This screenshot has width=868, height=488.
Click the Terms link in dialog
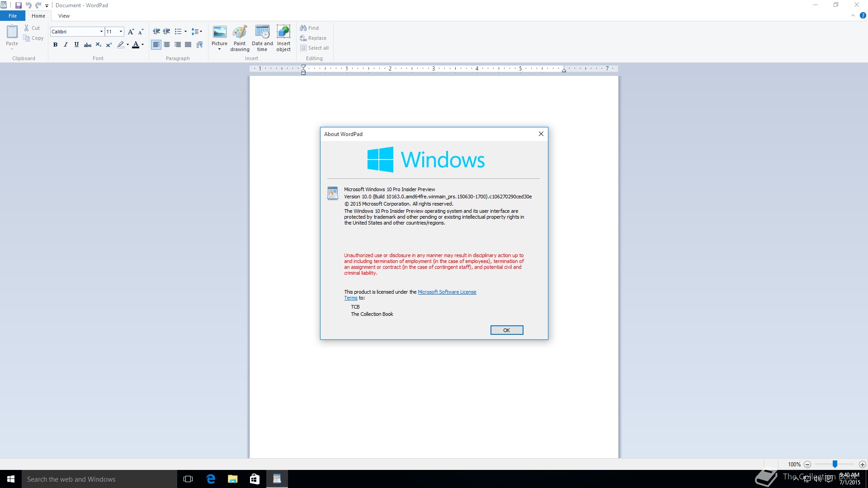tap(351, 298)
